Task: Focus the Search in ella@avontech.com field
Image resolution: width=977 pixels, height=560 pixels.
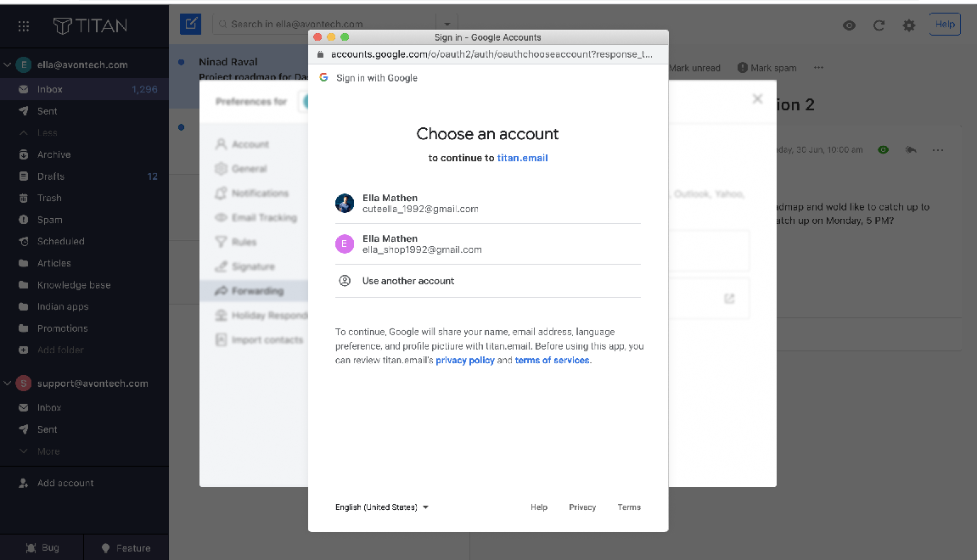Action: click(324, 25)
